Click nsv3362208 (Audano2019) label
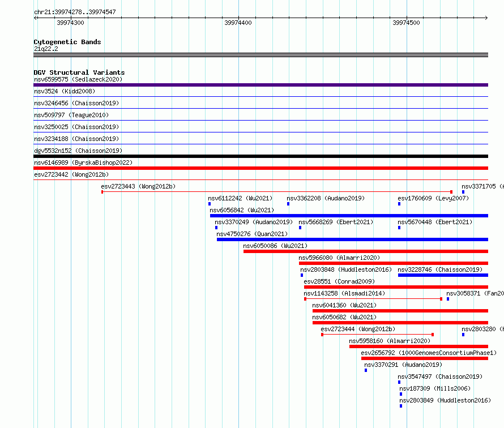Viewport: 504px width, 428px height. click(326, 198)
